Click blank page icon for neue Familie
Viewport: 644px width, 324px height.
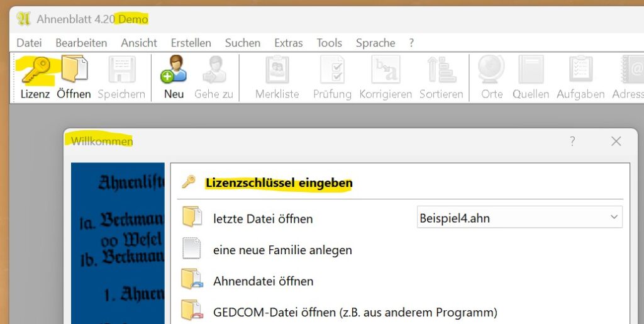(x=191, y=248)
